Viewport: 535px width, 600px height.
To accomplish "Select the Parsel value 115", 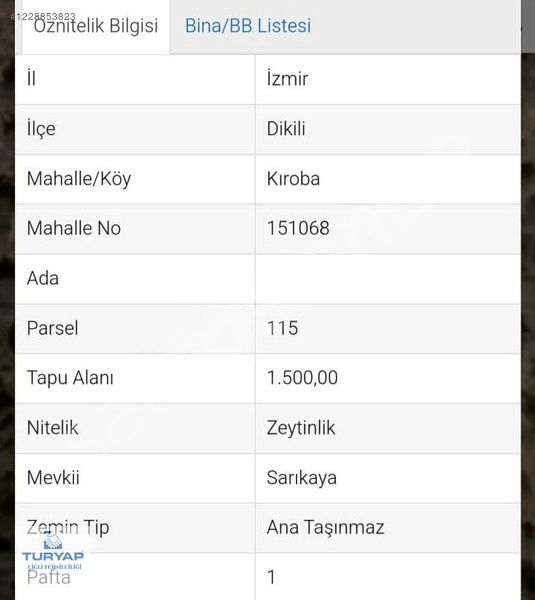I will pos(282,328).
